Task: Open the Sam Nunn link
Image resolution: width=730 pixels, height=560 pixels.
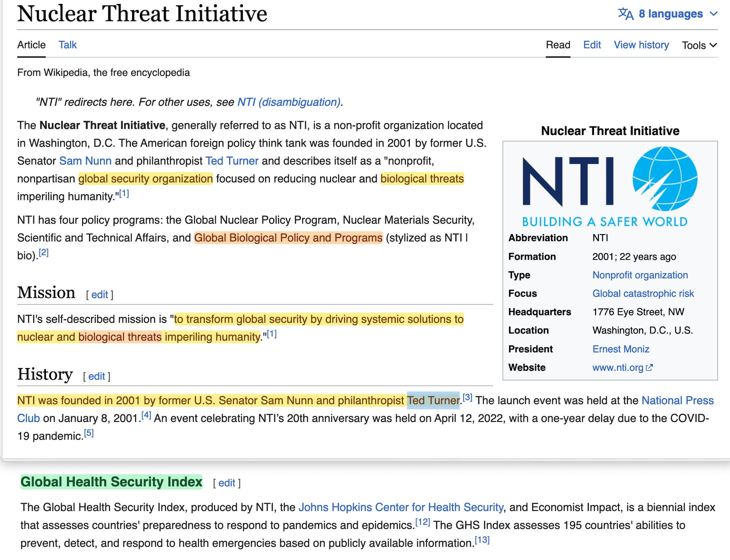Action: pyautogui.click(x=85, y=161)
